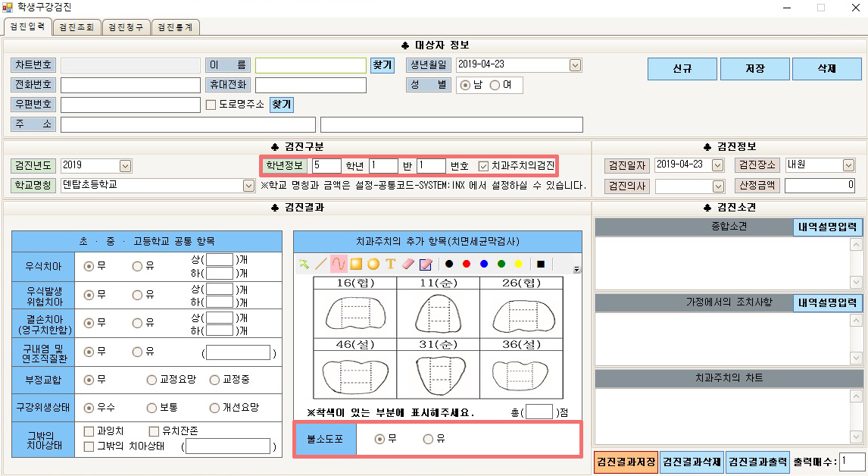Select 여 gender radio button
This screenshot has width=868, height=476.
point(495,85)
